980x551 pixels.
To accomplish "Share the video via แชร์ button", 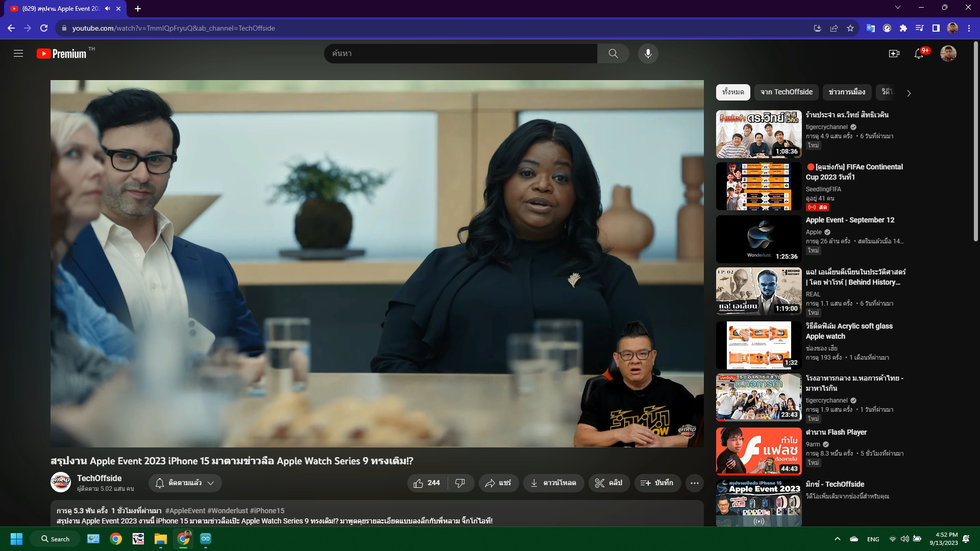I will coord(498,483).
